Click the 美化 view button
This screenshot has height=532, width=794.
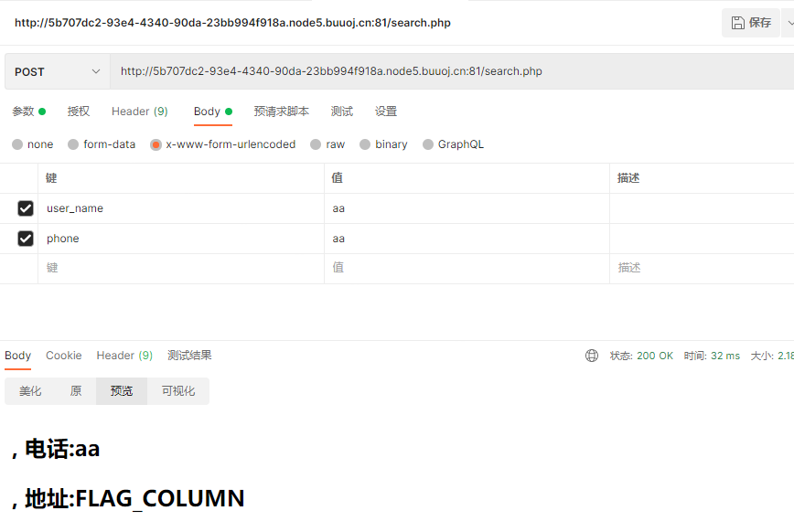(x=30, y=391)
